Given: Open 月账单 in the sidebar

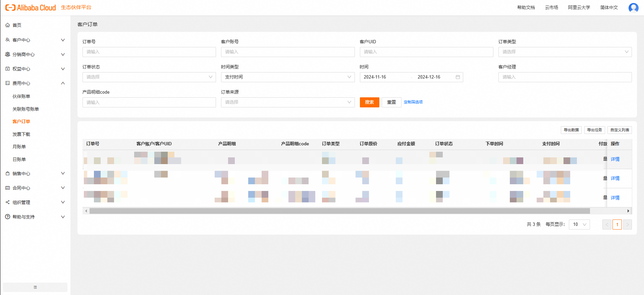Looking at the screenshot, I should tap(19, 147).
